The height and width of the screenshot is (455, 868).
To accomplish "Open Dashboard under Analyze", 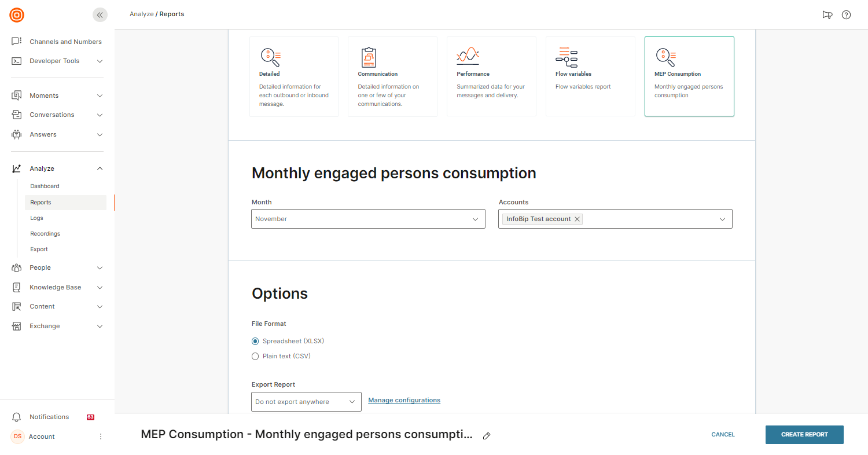I will pos(45,186).
